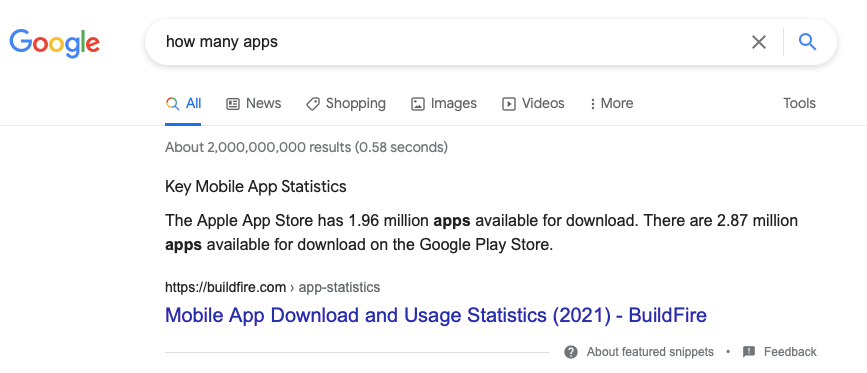Expand the More options menu
The image size is (867, 373).
pos(611,103)
